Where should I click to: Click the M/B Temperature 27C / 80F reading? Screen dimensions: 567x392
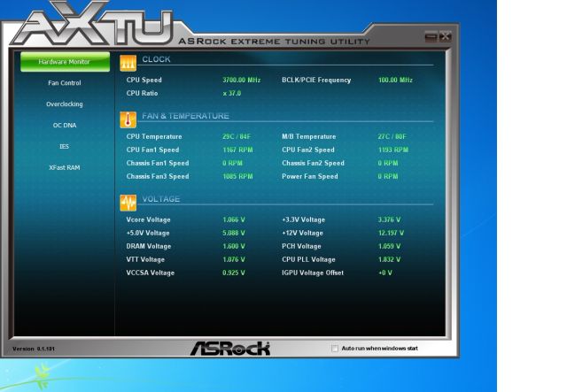(392, 136)
